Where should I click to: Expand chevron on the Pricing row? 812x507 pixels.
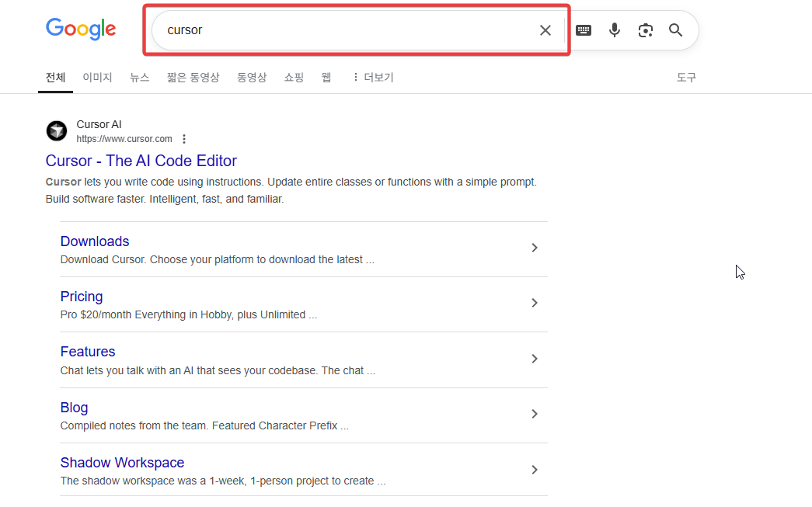pos(535,303)
